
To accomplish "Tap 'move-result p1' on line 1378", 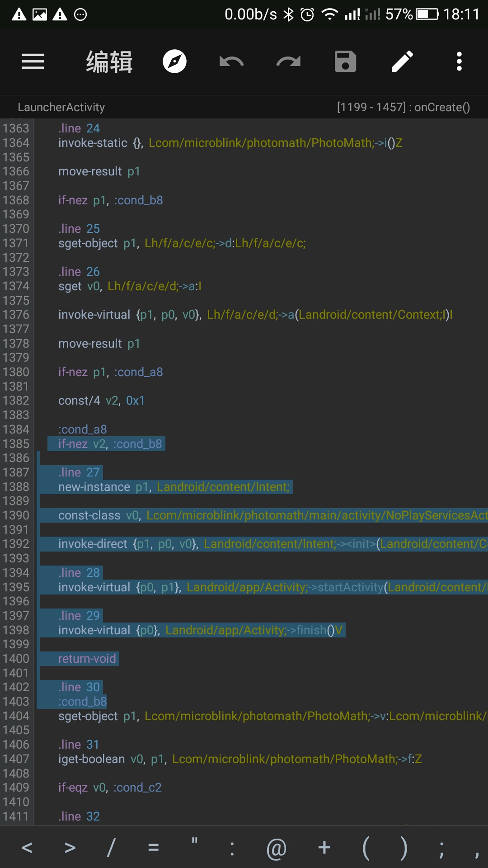I will coord(99,344).
